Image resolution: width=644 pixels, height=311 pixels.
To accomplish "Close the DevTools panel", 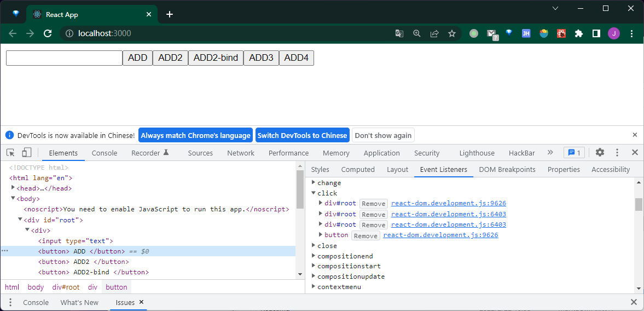I will [x=635, y=153].
